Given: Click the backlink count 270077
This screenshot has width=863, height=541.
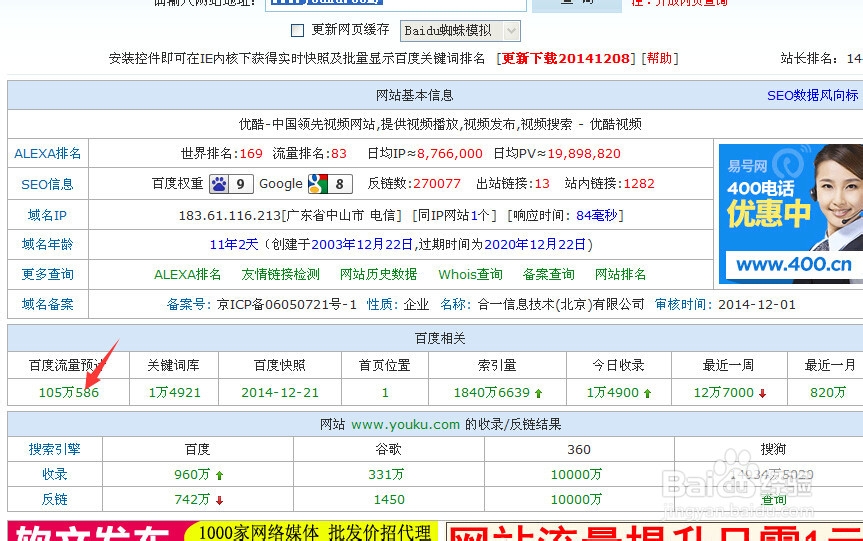Looking at the screenshot, I should pos(436,184).
